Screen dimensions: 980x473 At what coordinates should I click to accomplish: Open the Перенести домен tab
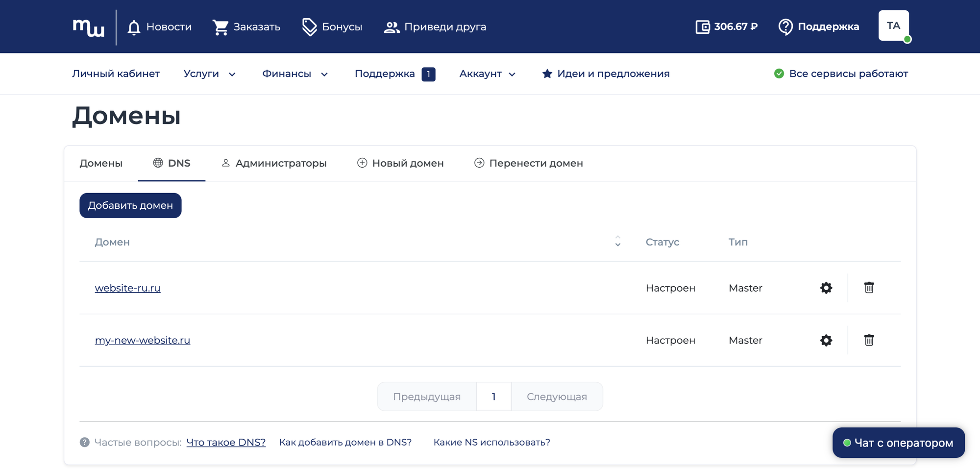pyautogui.click(x=529, y=163)
